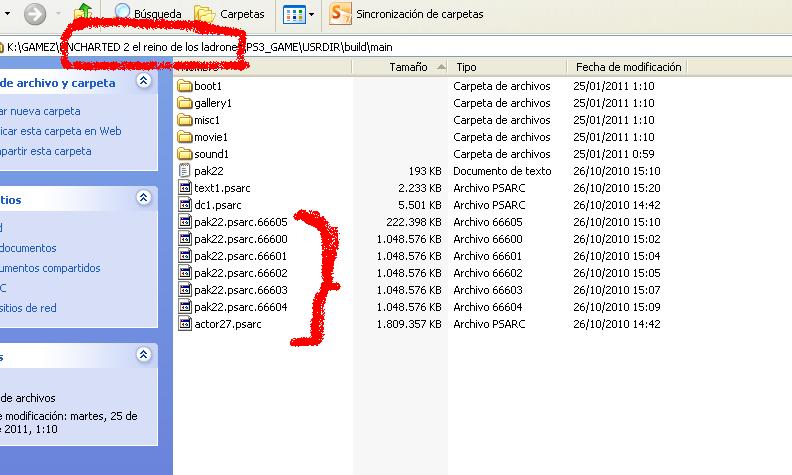Select pak22.psarc.66604 file icon

tap(185, 307)
